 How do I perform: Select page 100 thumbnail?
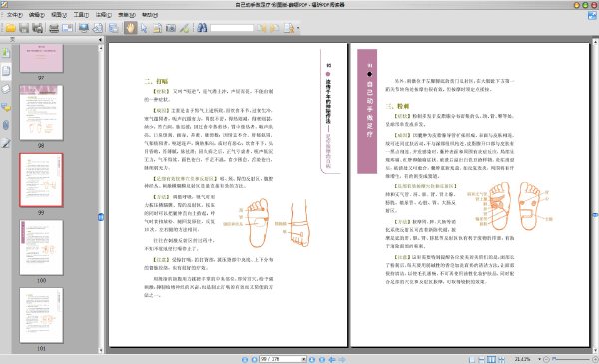(x=41, y=247)
